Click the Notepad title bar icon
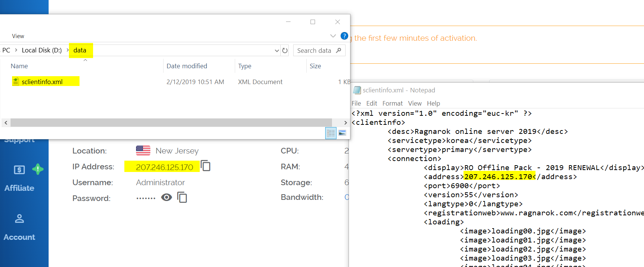 [357, 90]
